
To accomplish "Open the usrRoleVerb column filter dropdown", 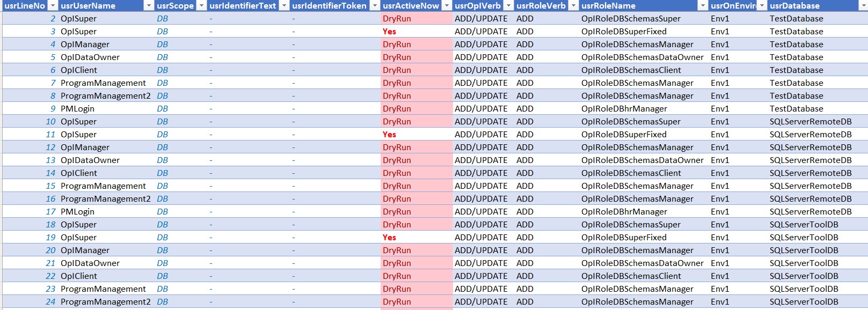I will (573, 5).
